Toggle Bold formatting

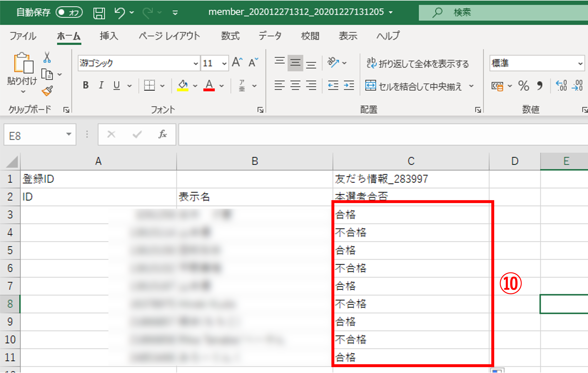(x=86, y=85)
